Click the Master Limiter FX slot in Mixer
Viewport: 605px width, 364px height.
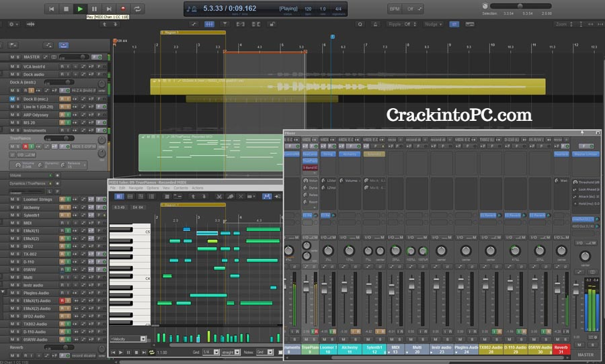586,154
